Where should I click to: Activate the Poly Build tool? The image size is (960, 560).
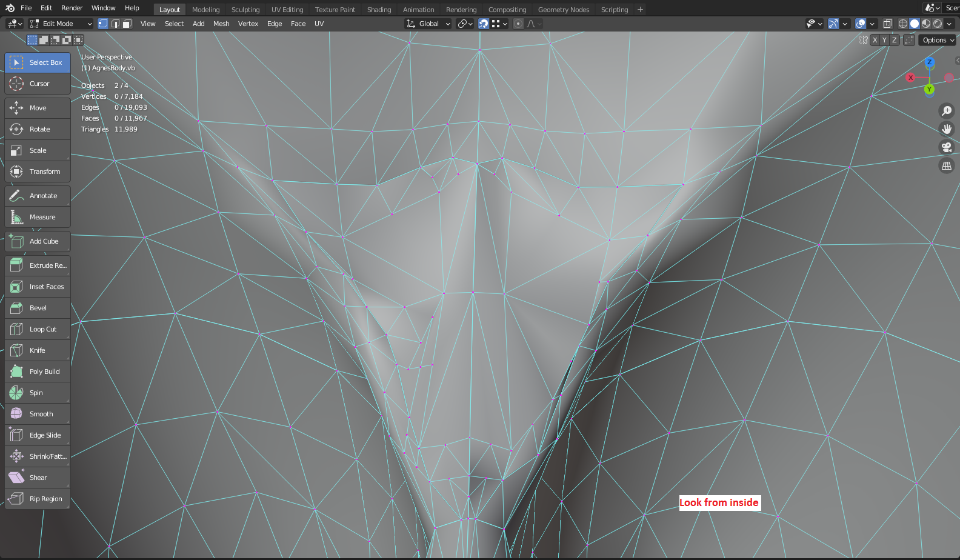coord(38,372)
